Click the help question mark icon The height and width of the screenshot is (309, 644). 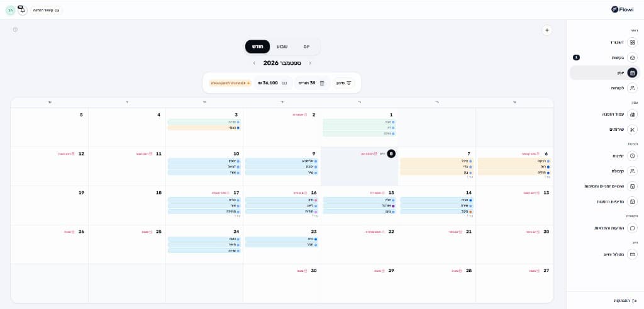[15, 30]
